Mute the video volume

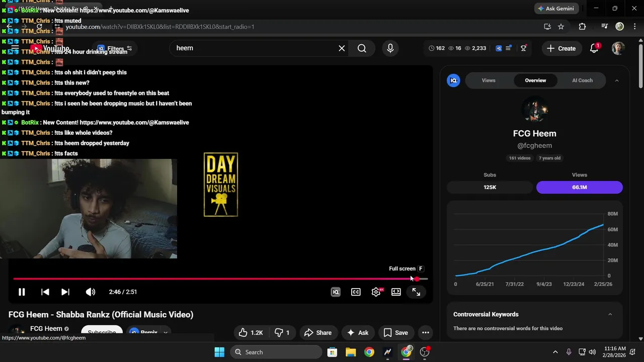(90, 292)
